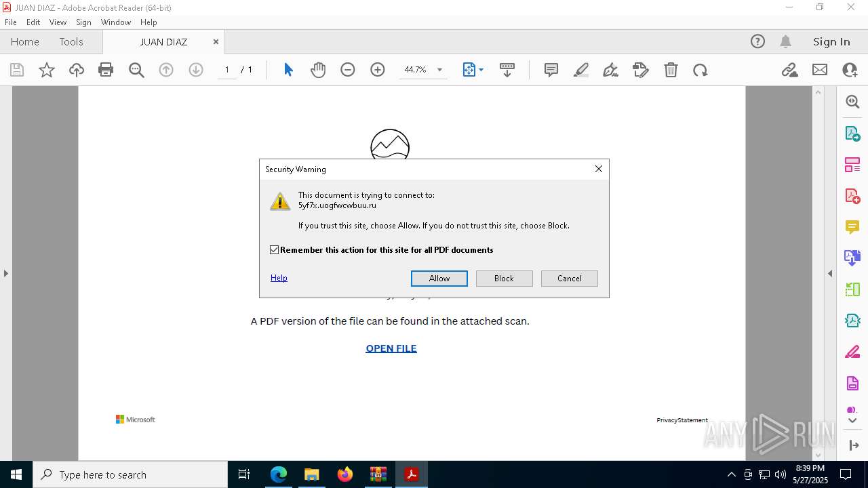This screenshot has width=868, height=488.
Task: Click Windows taskbar search box
Action: click(x=130, y=474)
